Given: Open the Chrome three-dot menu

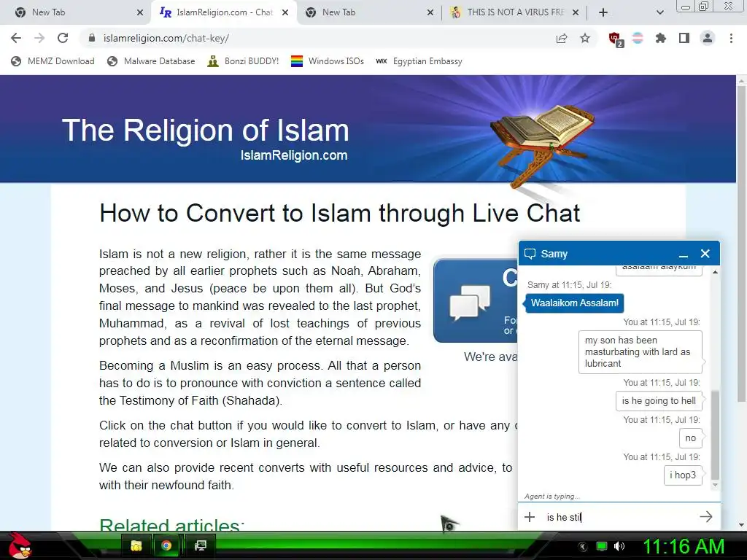Looking at the screenshot, I should coord(731,38).
